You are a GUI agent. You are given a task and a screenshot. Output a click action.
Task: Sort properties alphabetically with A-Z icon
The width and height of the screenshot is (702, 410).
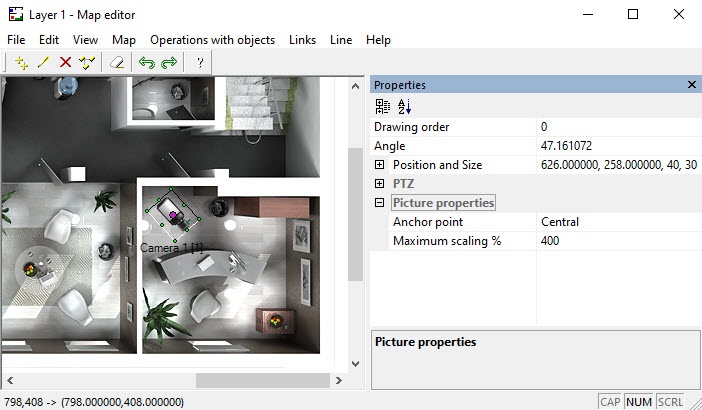[x=404, y=107]
